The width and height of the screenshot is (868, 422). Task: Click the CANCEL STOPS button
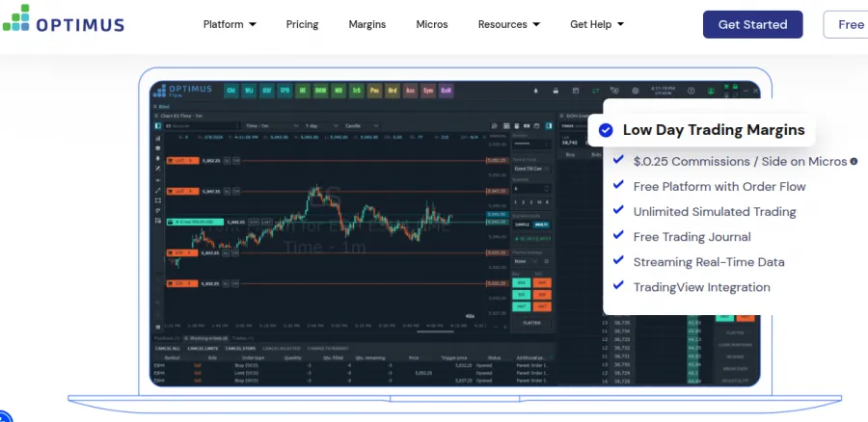tap(240, 349)
